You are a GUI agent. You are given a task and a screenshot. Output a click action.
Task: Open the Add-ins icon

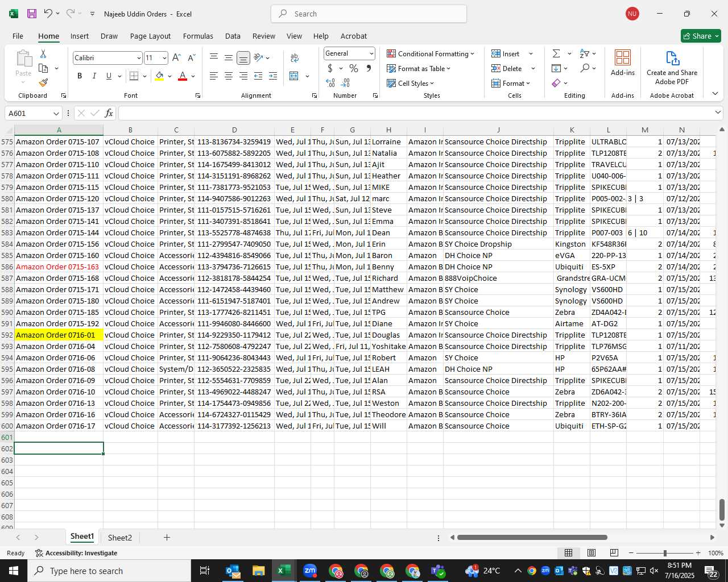623,63
